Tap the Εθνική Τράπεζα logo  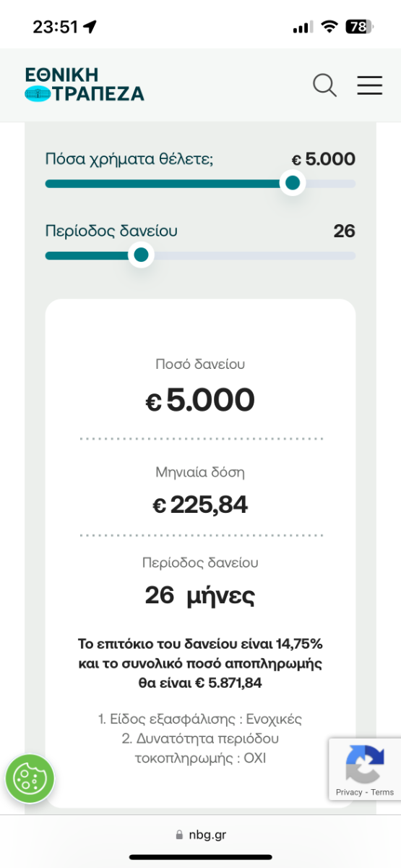pyautogui.click(x=85, y=85)
